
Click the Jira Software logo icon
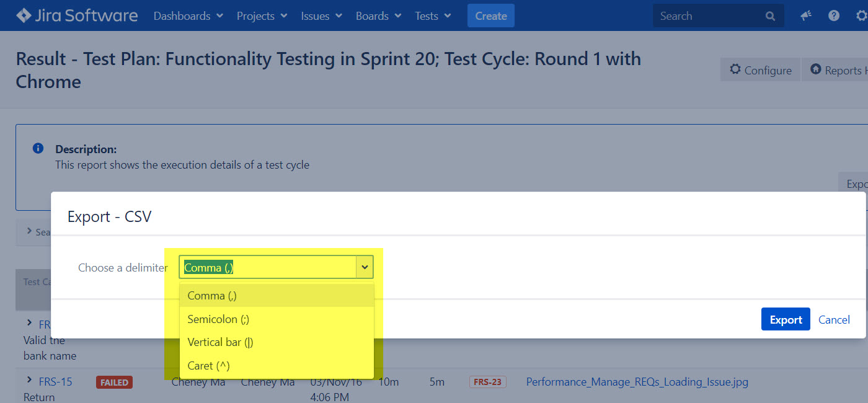(x=23, y=15)
